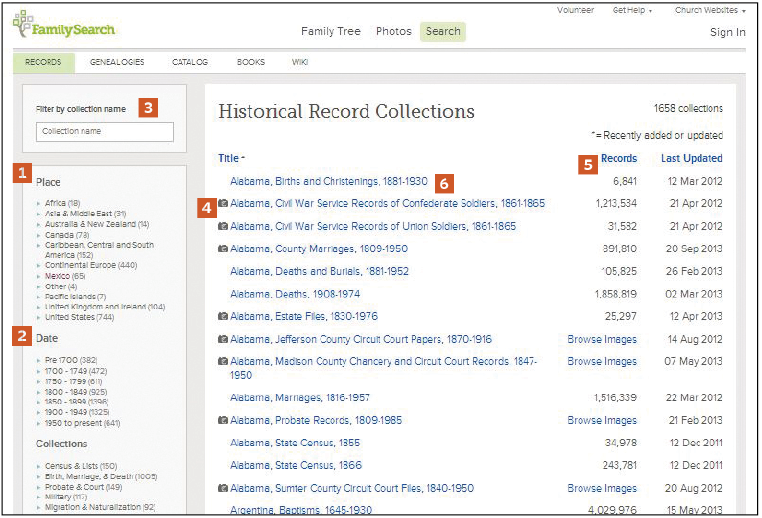Switch to the Records tab
Image resolution: width=762 pixels, height=518 pixels.
click(x=43, y=63)
